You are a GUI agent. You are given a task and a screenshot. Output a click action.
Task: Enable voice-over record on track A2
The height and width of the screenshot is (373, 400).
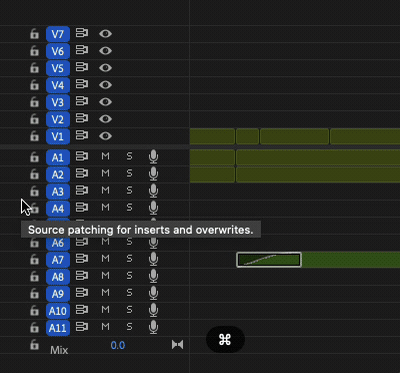coord(153,174)
